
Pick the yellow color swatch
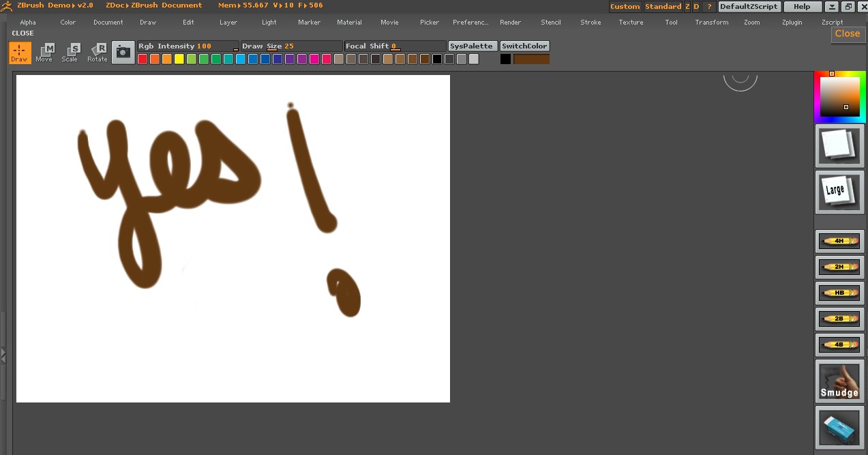(179, 59)
